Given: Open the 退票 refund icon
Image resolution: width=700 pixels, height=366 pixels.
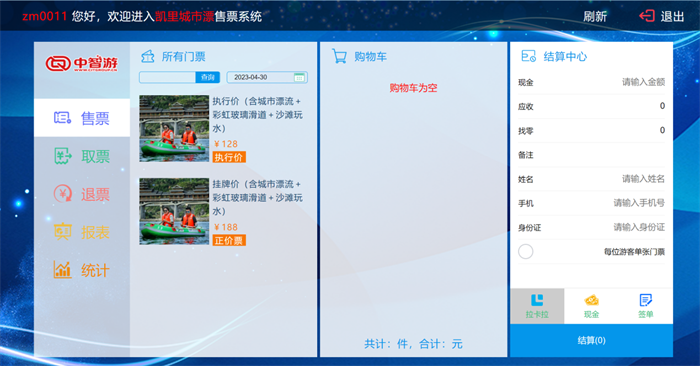Looking at the screenshot, I should pos(62,194).
